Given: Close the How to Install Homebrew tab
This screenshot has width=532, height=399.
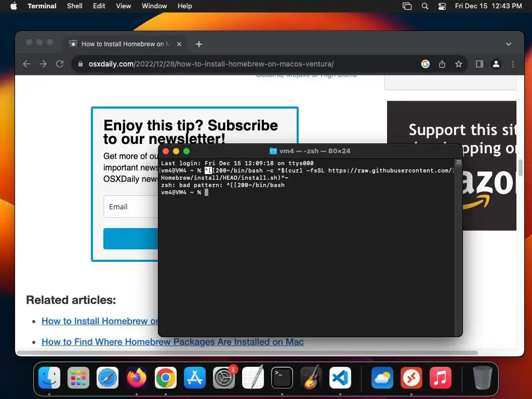Looking at the screenshot, I should (x=179, y=44).
